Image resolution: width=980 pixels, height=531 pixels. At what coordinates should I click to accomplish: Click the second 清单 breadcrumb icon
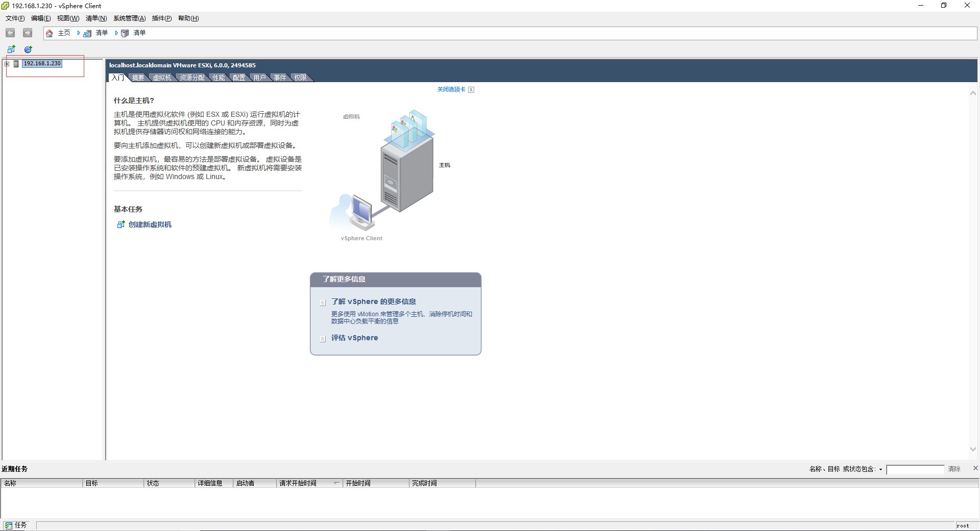[125, 33]
